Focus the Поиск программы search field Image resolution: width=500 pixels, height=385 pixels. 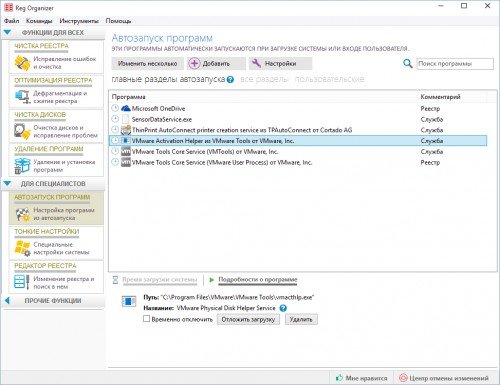[x=455, y=64]
